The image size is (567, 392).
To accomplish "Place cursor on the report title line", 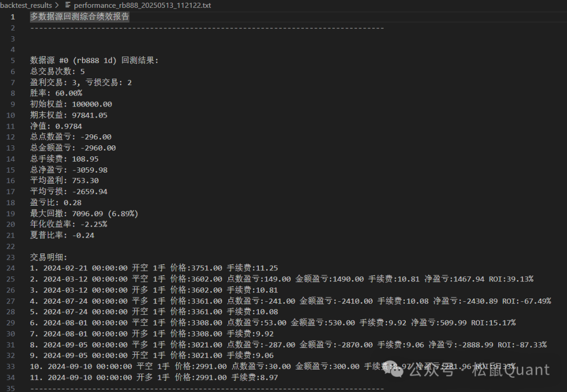I will [x=79, y=17].
